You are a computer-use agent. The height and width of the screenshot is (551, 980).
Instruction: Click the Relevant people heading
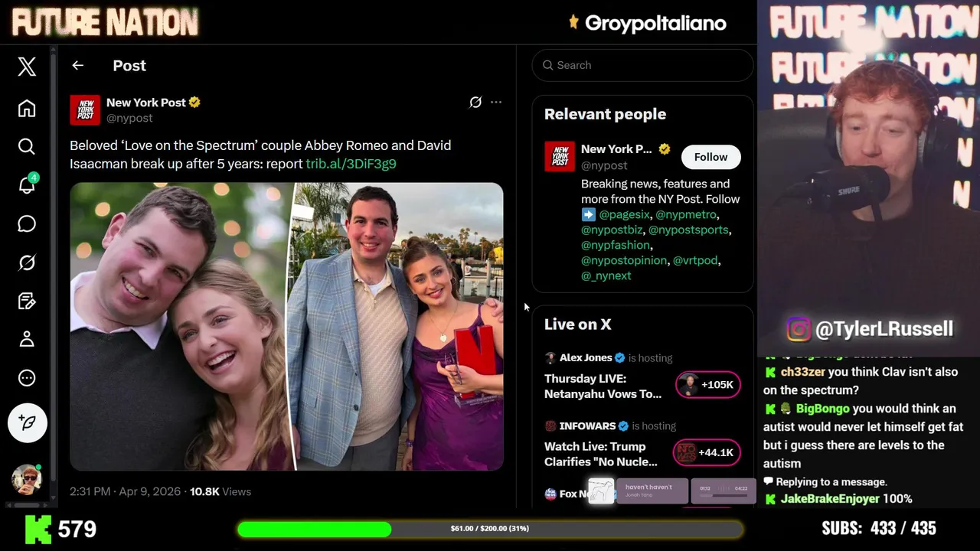(605, 114)
